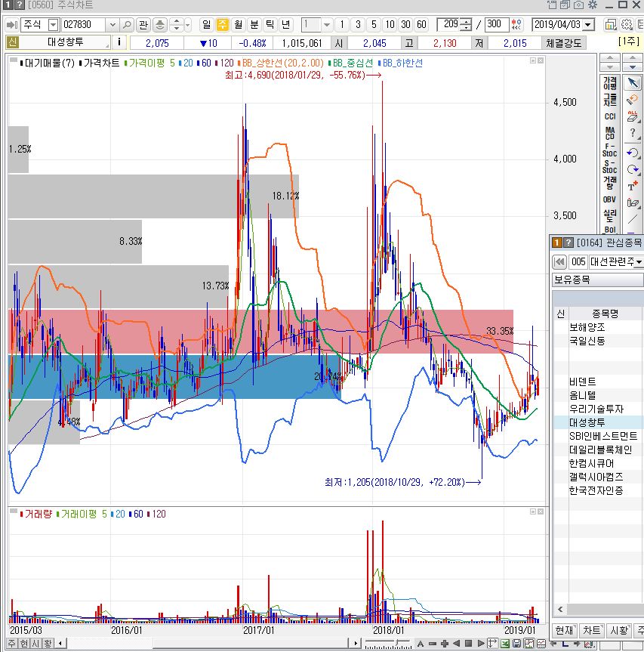Click the 체결강도 button
Image resolution: width=644 pixels, height=652 pixels.
(564, 43)
